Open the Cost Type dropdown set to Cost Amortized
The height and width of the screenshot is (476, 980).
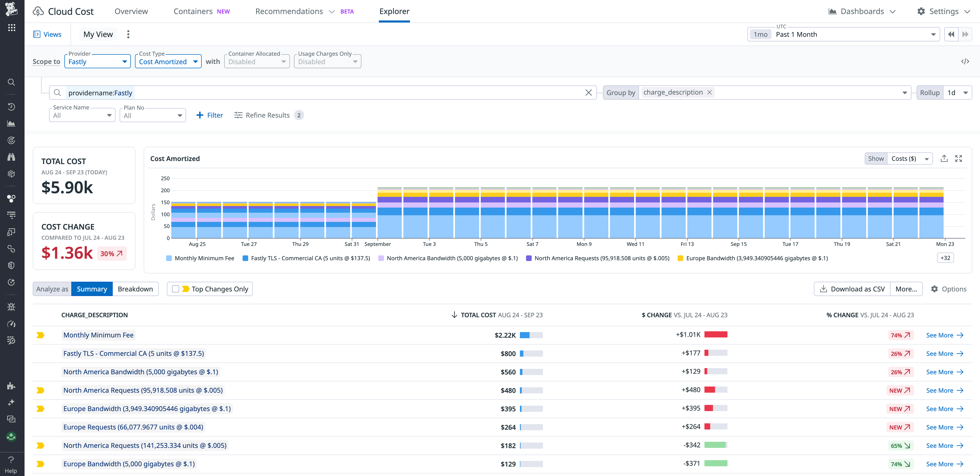168,61
